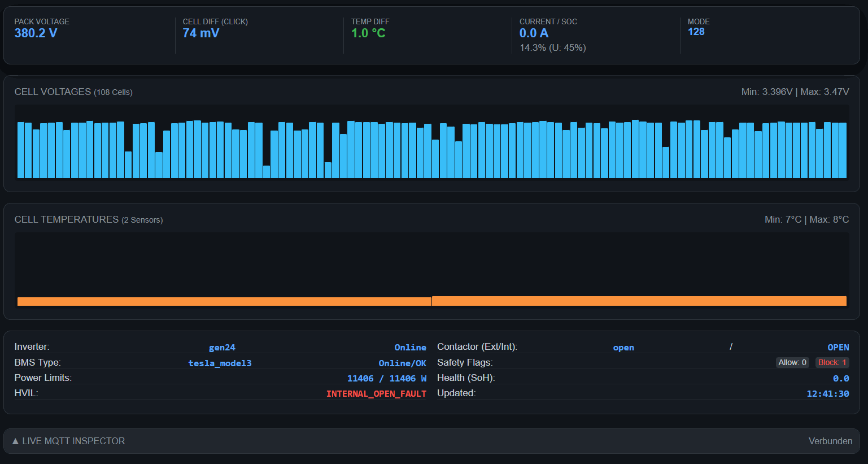Click the Updated timestamp 12:41:30
Viewport: 868px width, 464px height.
(827, 394)
